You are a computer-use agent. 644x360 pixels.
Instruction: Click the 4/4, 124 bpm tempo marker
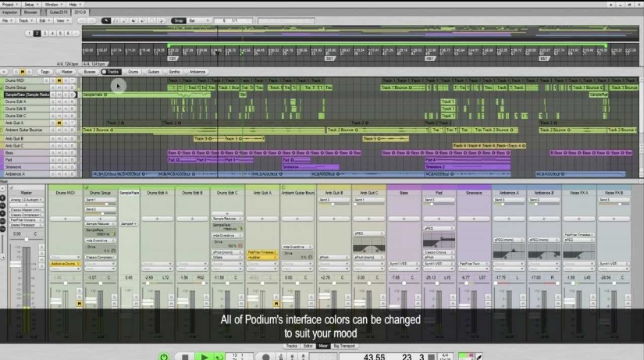click(95, 64)
